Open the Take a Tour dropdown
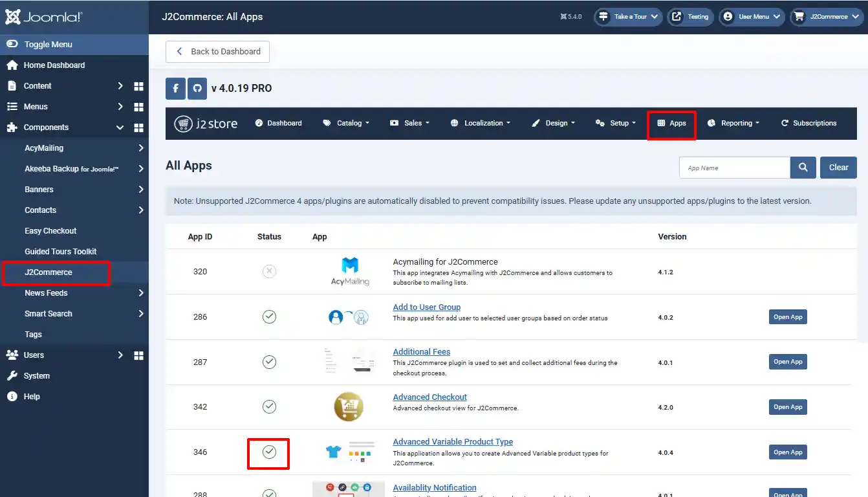This screenshot has width=868, height=497. click(x=629, y=17)
